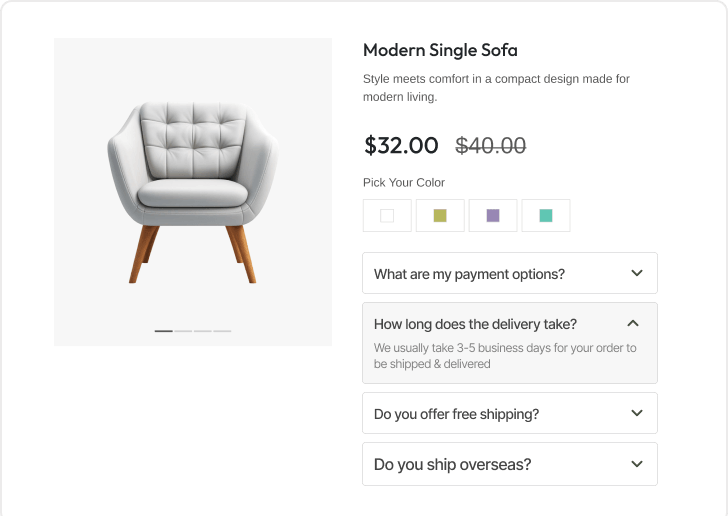The width and height of the screenshot is (728, 516).
Task: Expand "What are my payment options?"
Action: (469, 274)
